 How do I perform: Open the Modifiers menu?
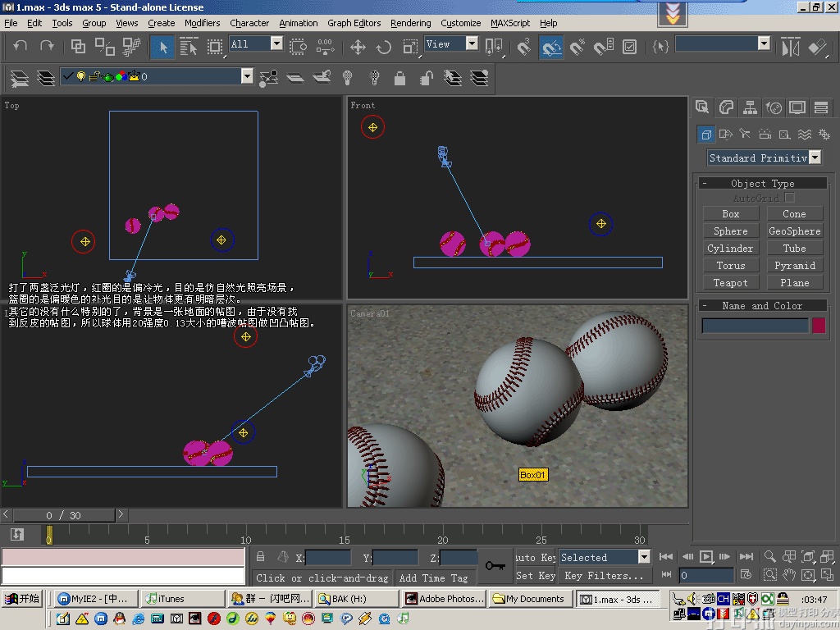click(202, 23)
